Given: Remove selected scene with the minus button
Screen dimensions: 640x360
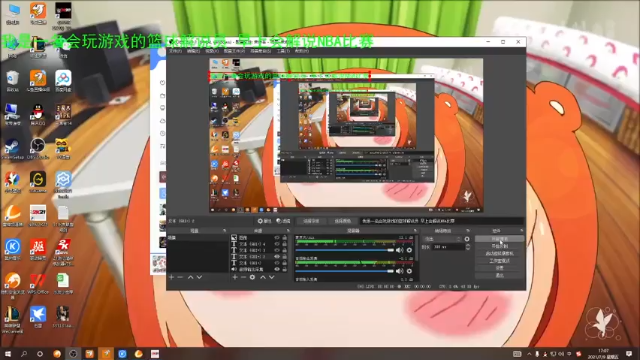Looking at the screenshot, I should pos(180,277).
